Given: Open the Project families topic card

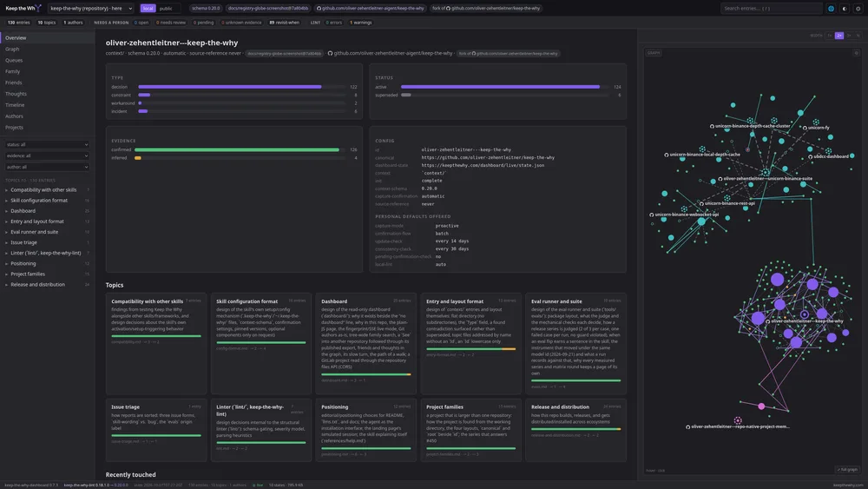Looking at the screenshot, I should pyautogui.click(x=471, y=430).
